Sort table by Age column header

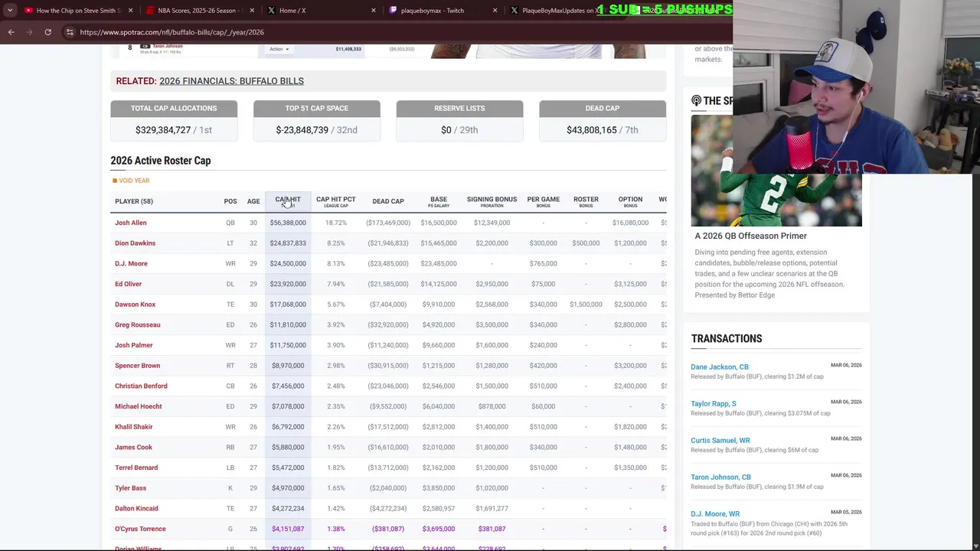coord(253,201)
